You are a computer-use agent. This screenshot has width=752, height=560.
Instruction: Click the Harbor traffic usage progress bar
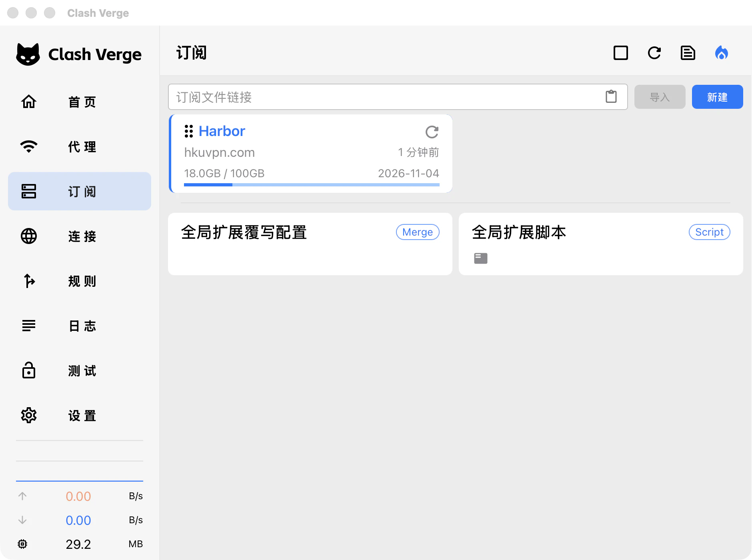(312, 185)
